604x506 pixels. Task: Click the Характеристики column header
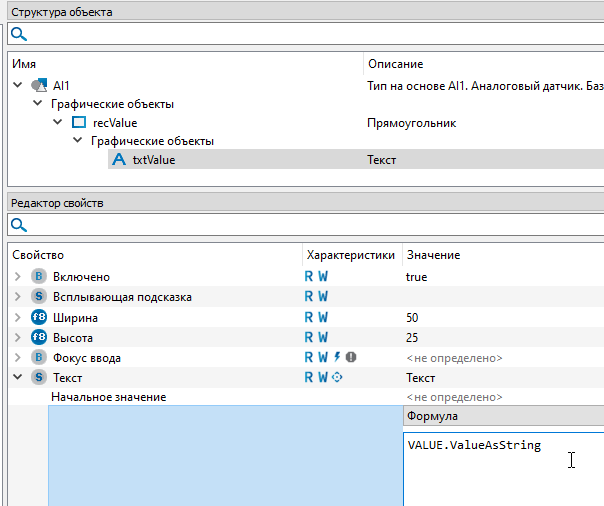[x=350, y=256]
